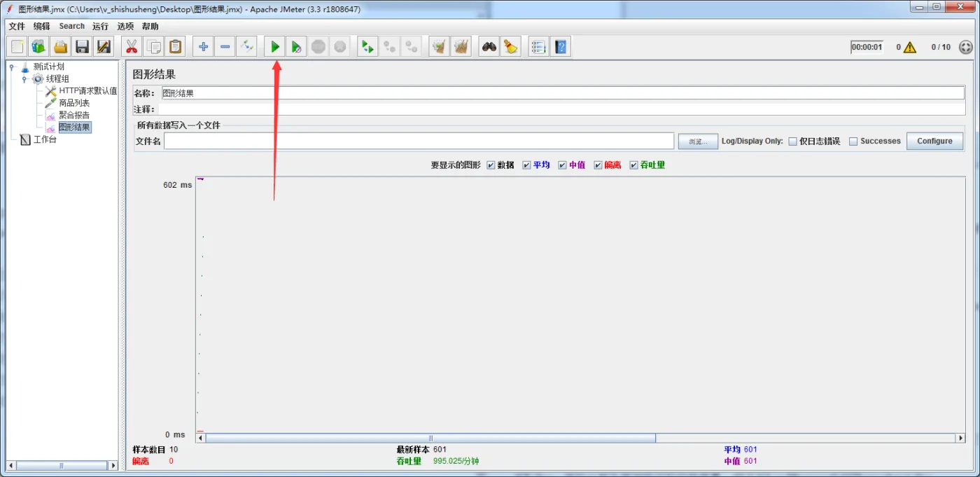Select 工作台 in the tree
The image size is (980, 477).
(x=45, y=139)
